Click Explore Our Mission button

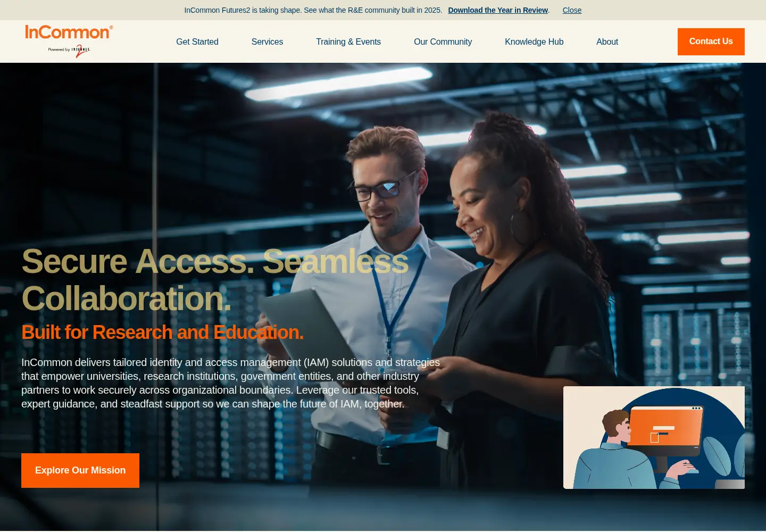coord(80,470)
